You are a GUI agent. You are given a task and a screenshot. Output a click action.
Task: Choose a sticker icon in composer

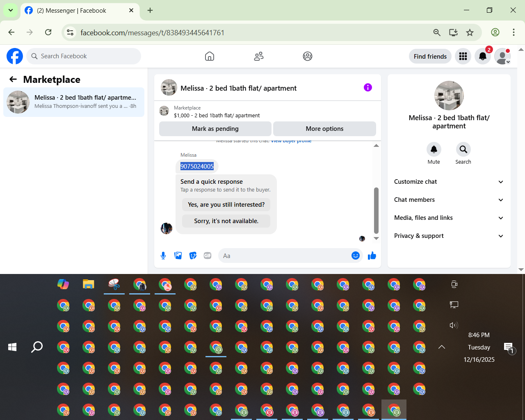(x=193, y=256)
